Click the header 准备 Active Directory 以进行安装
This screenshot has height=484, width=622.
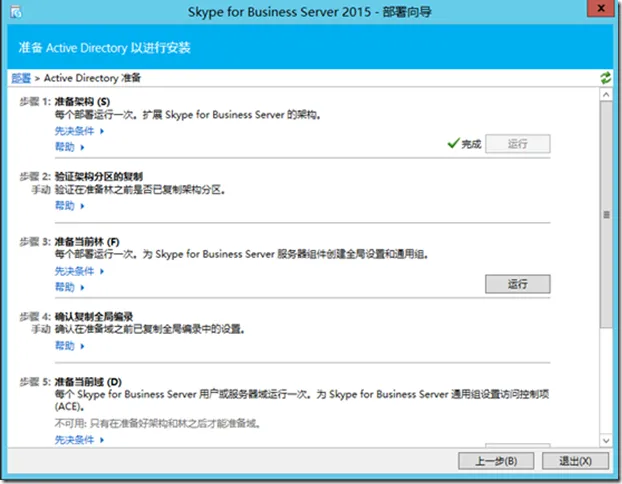click(104, 48)
